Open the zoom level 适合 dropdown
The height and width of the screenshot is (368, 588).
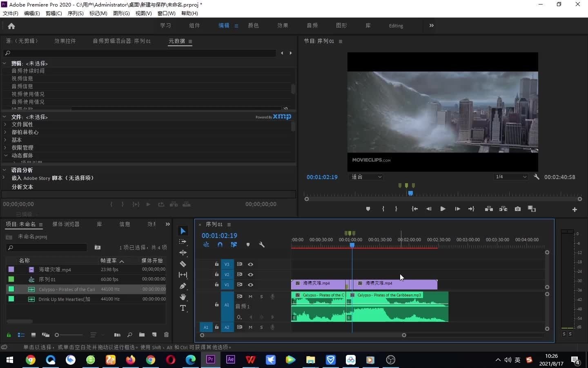click(x=366, y=177)
